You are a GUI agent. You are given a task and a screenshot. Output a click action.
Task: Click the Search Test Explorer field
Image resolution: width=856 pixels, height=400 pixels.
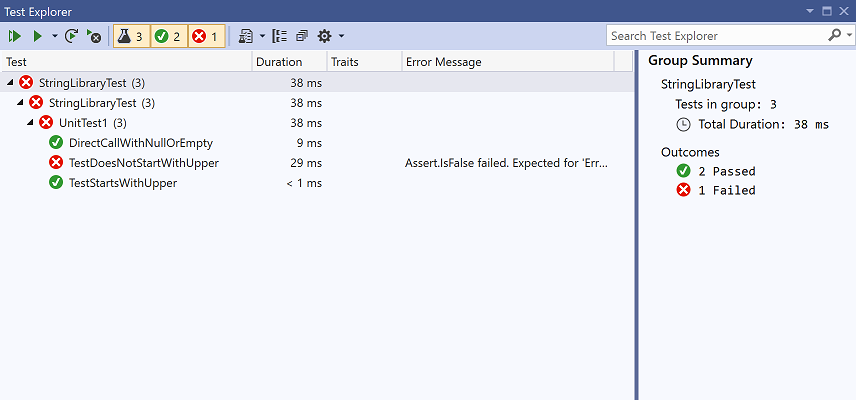(717, 36)
